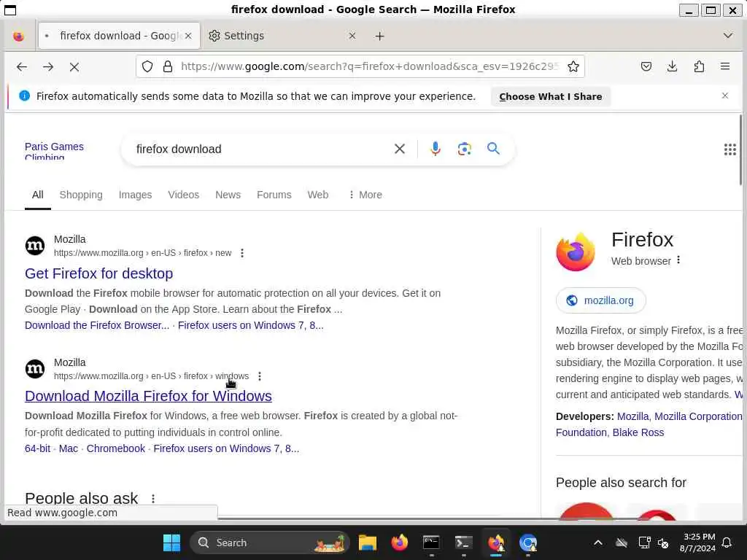Switch to Forums results
Image resolution: width=747 pixels, height=560 pixels.
[x=274, y=195]
